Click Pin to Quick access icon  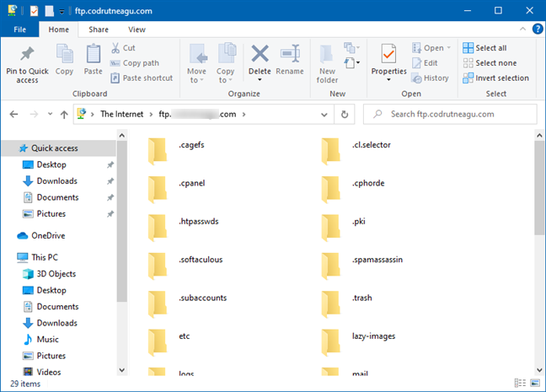[27, 54]
